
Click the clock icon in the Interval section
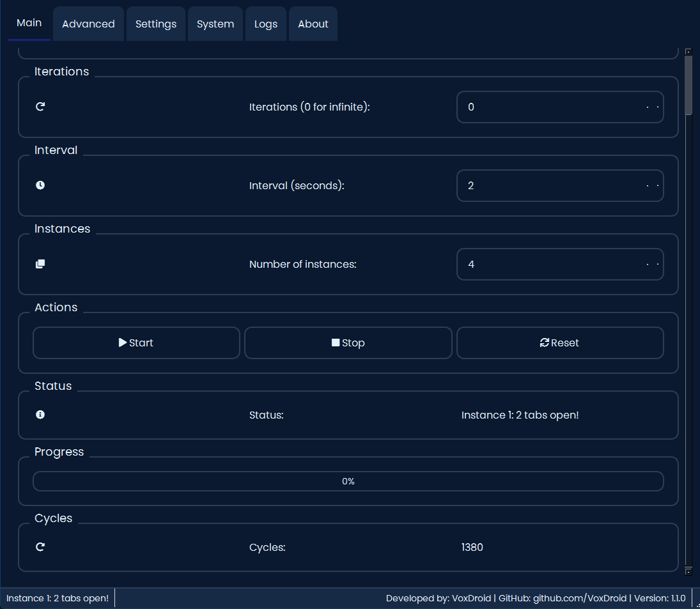tap(40, 185)
